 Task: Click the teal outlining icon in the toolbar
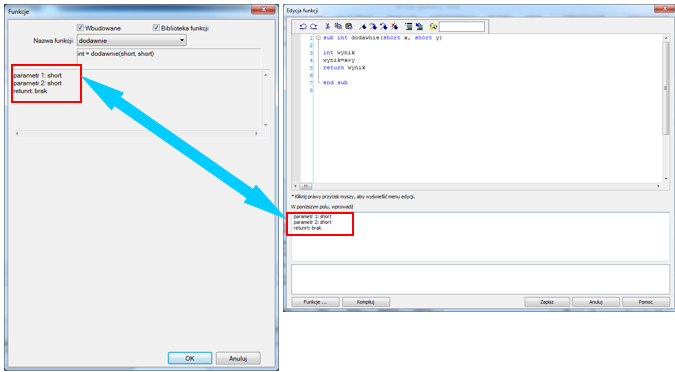click(x=409, y=27)
